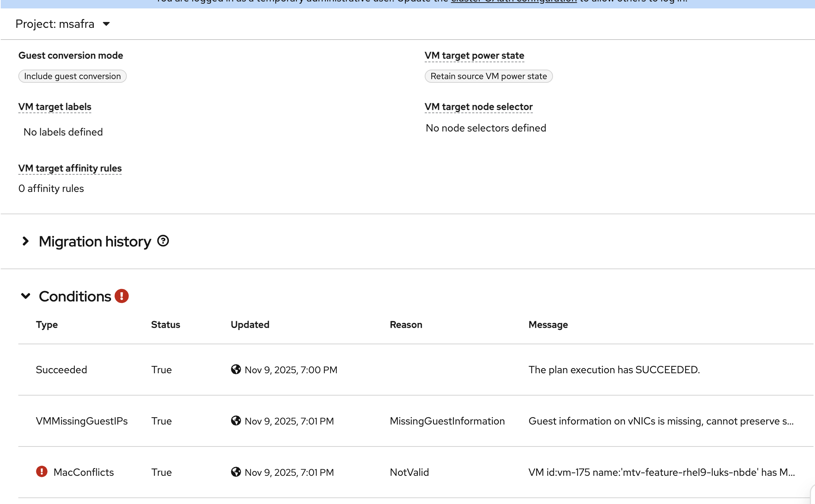815x504 pixels.
Task: Click the Type column header
Action: tap(47, 325)
